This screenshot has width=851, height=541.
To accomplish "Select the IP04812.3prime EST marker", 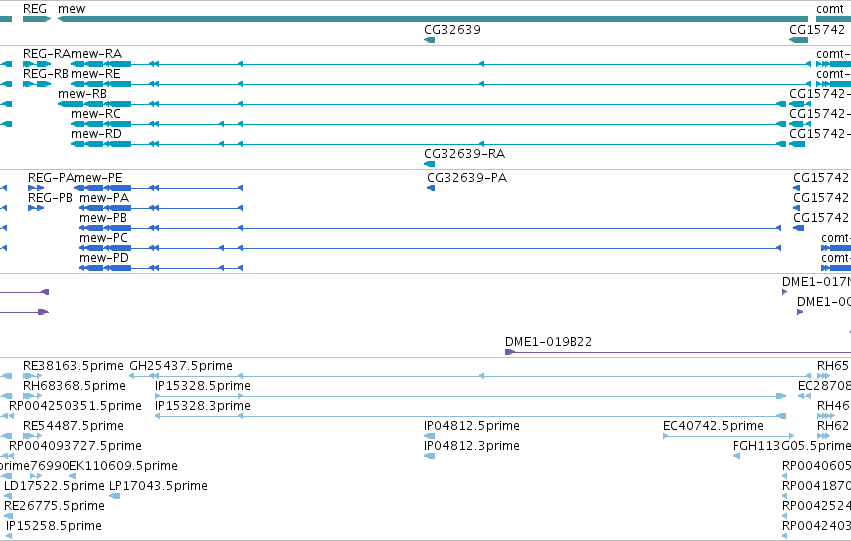I will pos(429,456).
